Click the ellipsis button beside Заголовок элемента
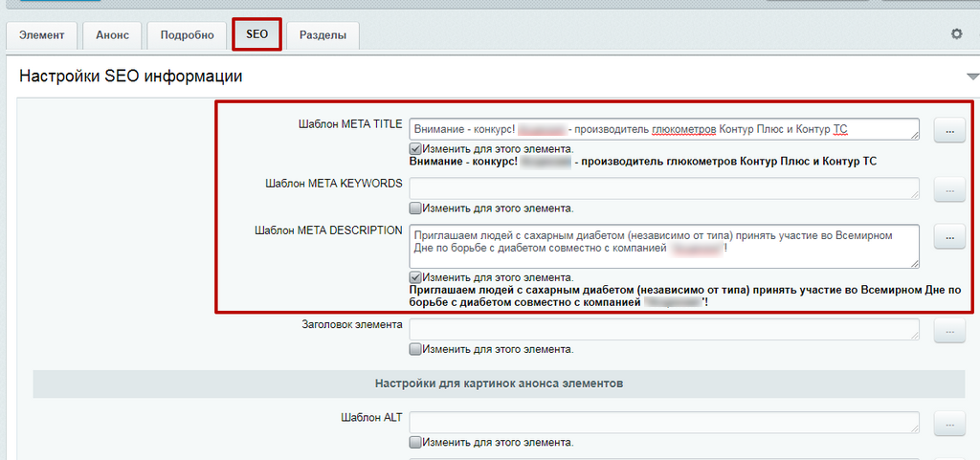 click(x=950, y=331)
